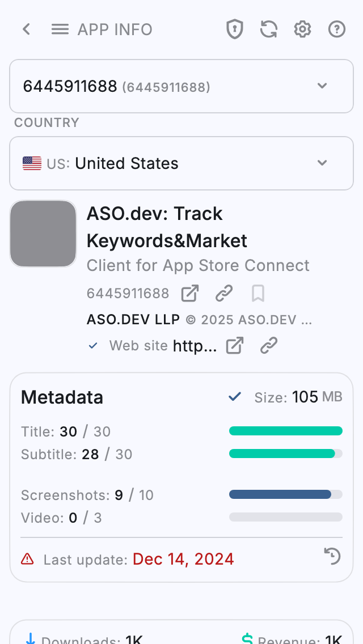The image size is (363, 644).
Task: Open the security shield icon in the toolbar
Action: click(x=234, y=29)
